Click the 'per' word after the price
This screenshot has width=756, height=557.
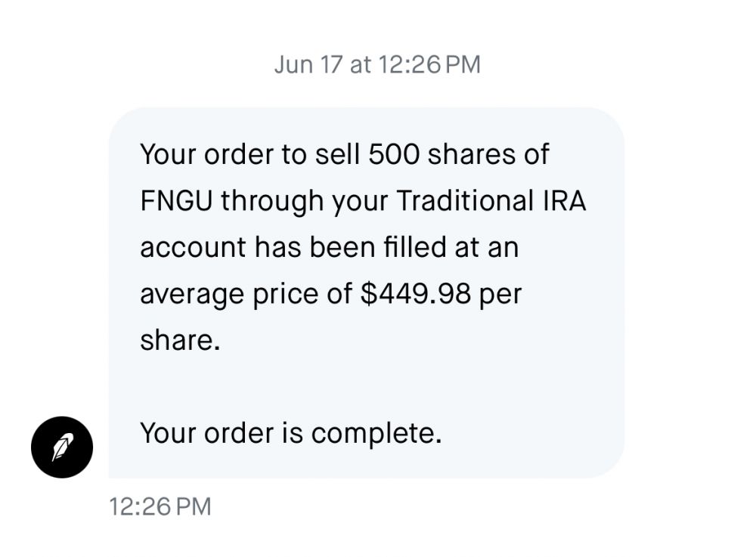coord(500,296)
